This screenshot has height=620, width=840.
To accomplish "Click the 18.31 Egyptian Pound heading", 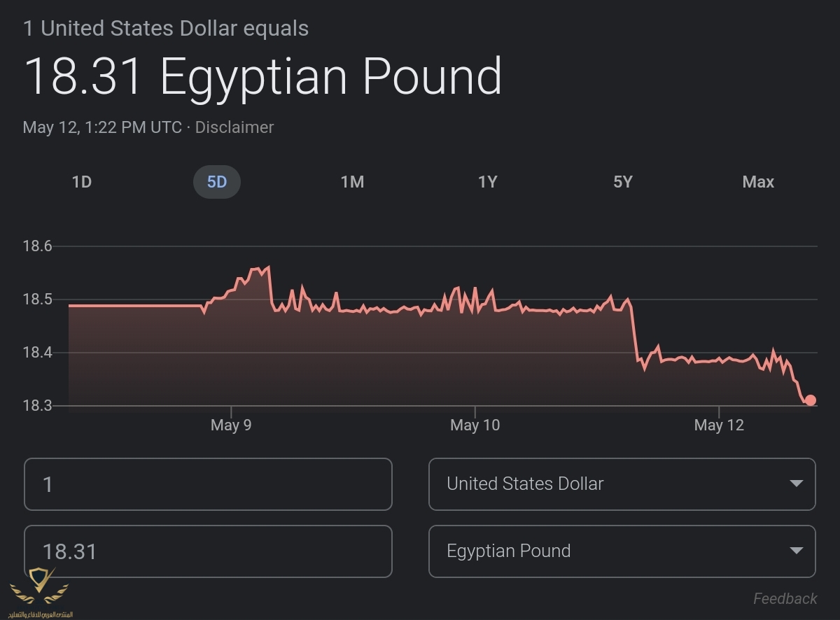I will pos(262,76).
